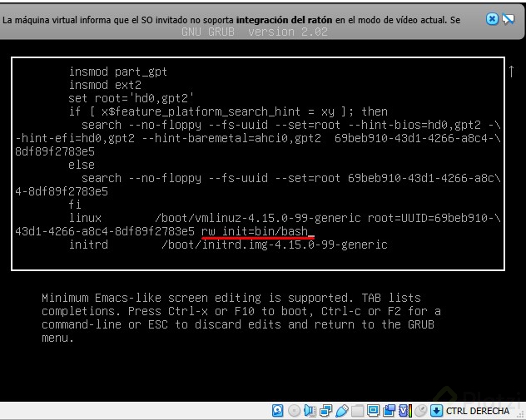Click the 'initrd' command word
526x420 pixels.
pos(88,245)
